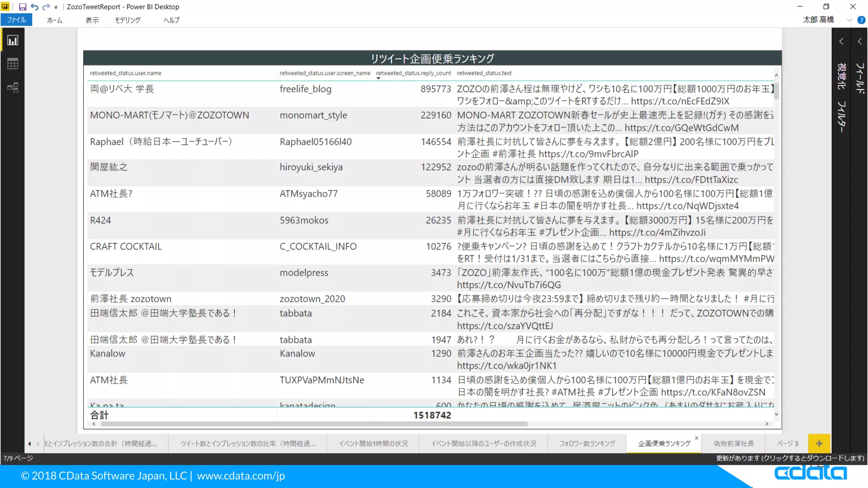Close the 企画便乗ランキング page tab

click(x=696, y=438)
